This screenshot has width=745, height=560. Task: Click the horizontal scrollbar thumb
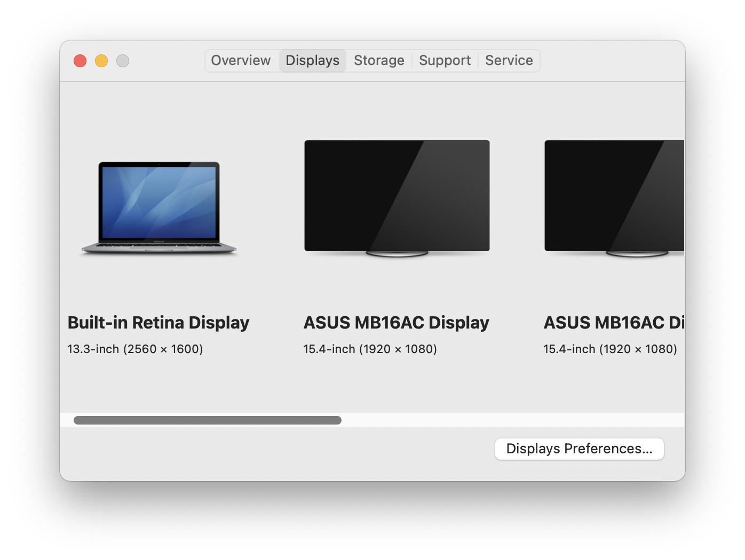[208, 420]
